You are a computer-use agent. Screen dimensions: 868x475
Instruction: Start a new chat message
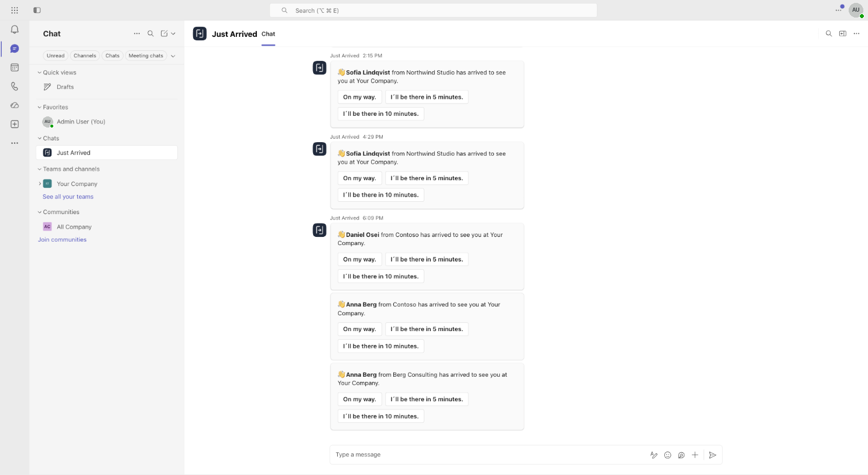[x=164, y=34]
